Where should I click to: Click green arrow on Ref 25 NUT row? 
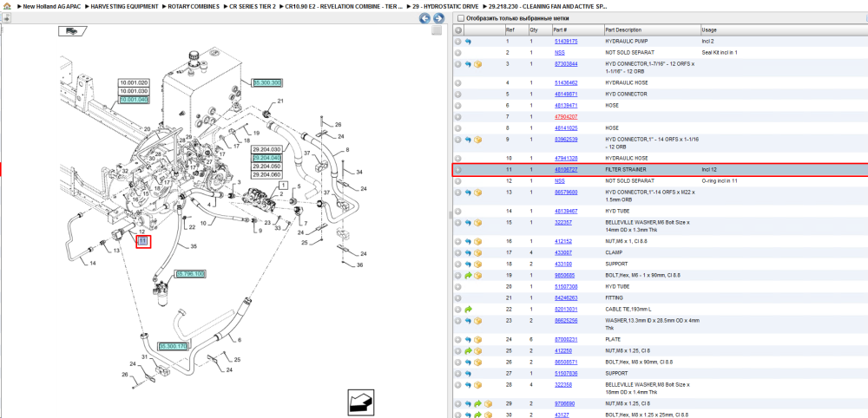click(x=468, y=351)
